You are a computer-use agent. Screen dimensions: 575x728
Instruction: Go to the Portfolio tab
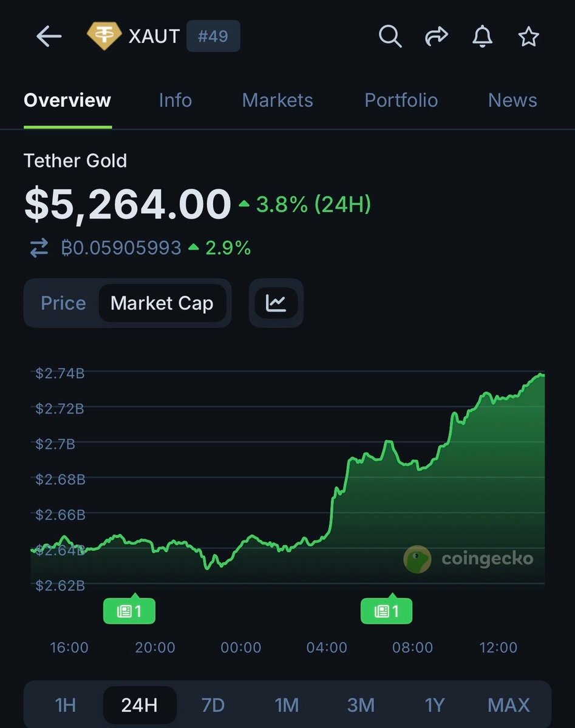pyautogui.click(x=401, y=100)
